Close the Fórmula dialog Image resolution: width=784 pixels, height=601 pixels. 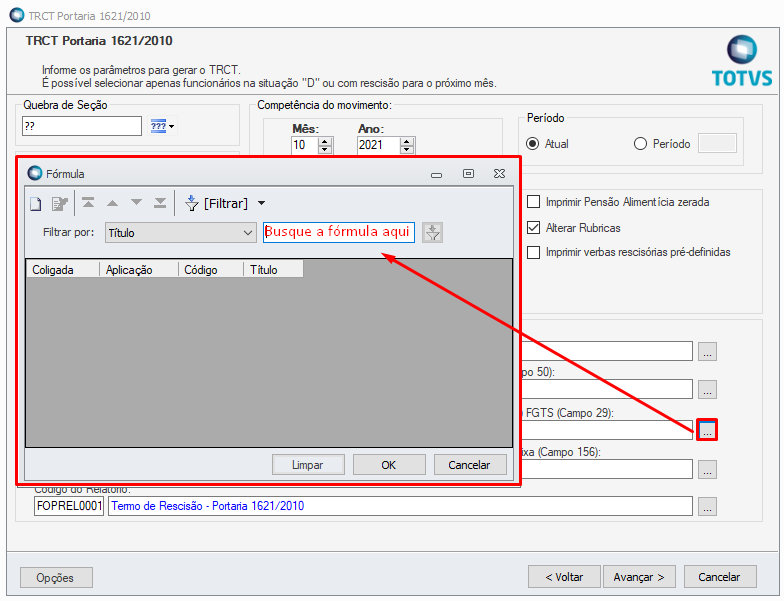tap(500, 174)
